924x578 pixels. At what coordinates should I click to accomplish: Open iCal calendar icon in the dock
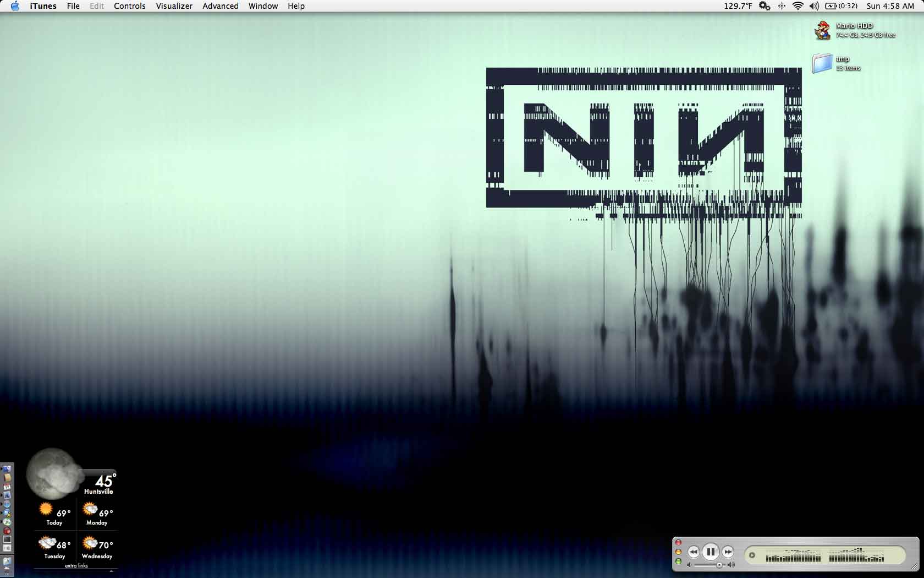tap(7, 487)
